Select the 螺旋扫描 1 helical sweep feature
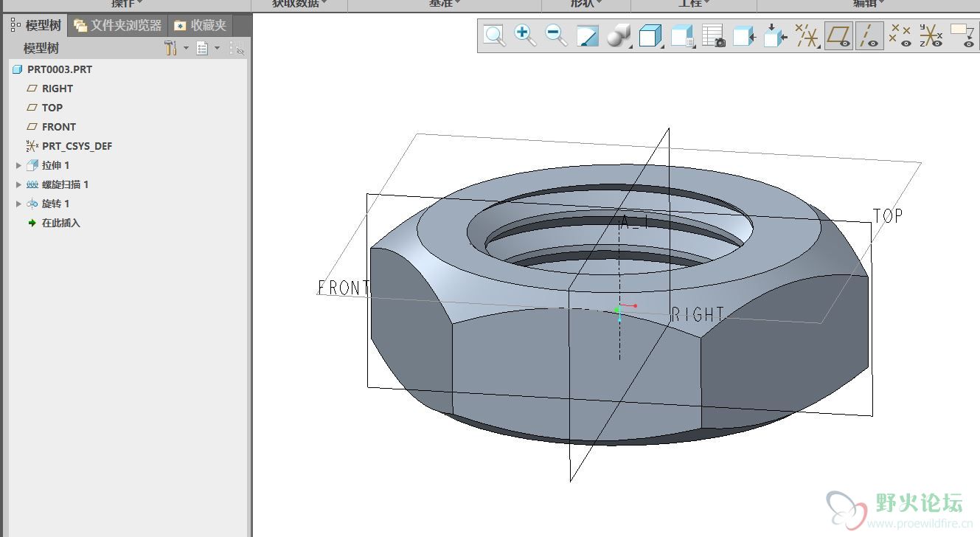Screen dimensions: 980x537 (x=65, y=184)
